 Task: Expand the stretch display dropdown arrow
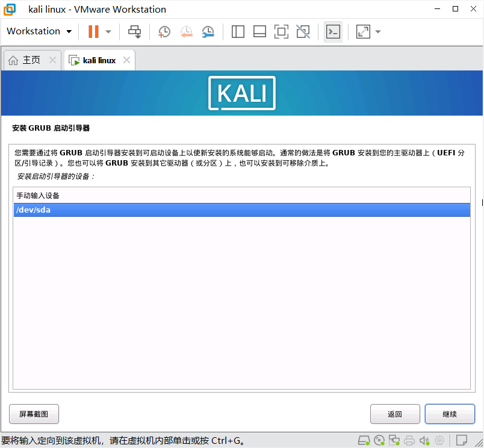(x=378, y=31)
